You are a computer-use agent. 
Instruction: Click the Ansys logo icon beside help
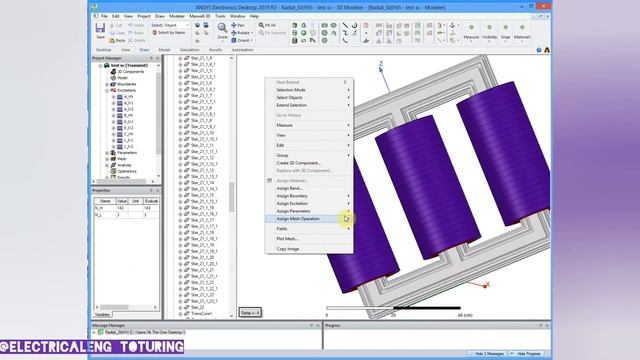(547, 50)
